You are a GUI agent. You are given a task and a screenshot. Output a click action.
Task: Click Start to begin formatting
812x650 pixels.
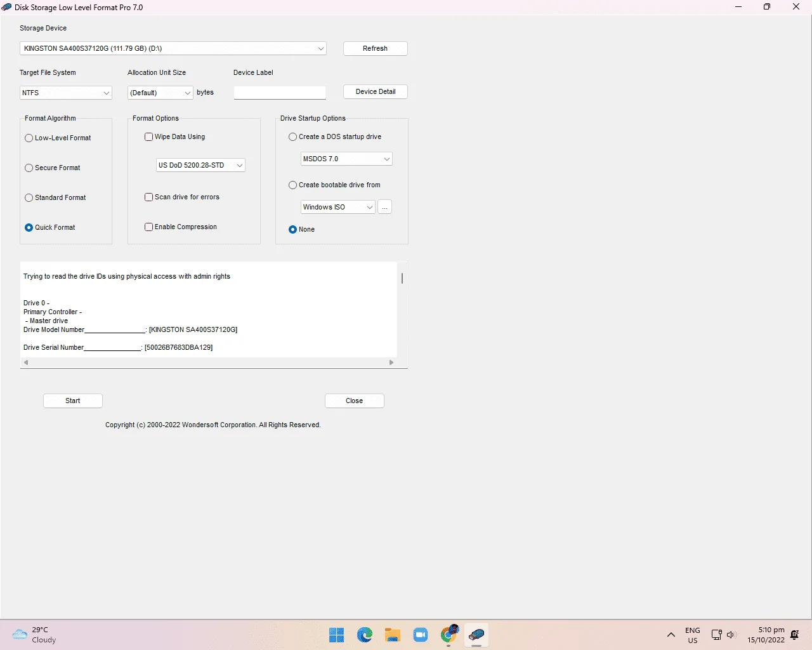[73, 401]
